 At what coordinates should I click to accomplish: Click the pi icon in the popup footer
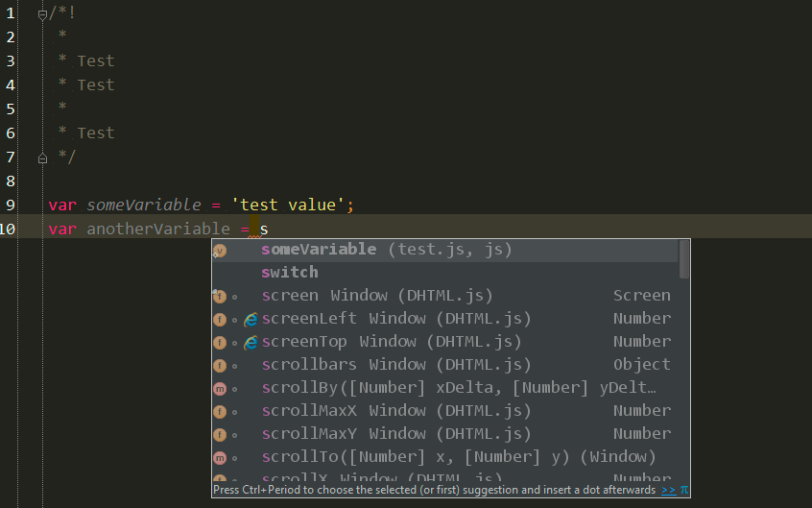pyautogui.click(x=684, y=490)
